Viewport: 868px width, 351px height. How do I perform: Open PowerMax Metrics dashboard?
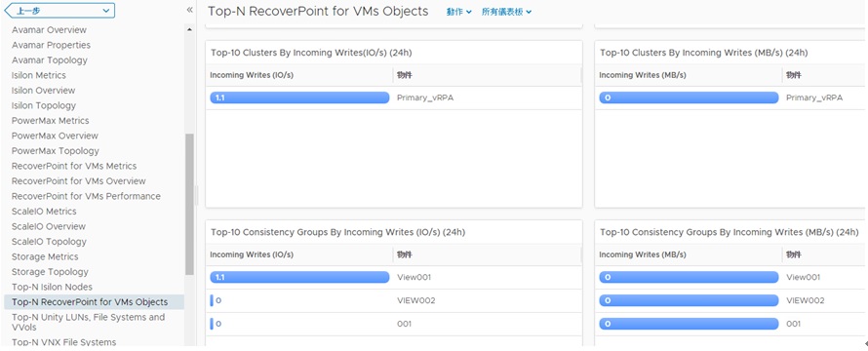51,121
